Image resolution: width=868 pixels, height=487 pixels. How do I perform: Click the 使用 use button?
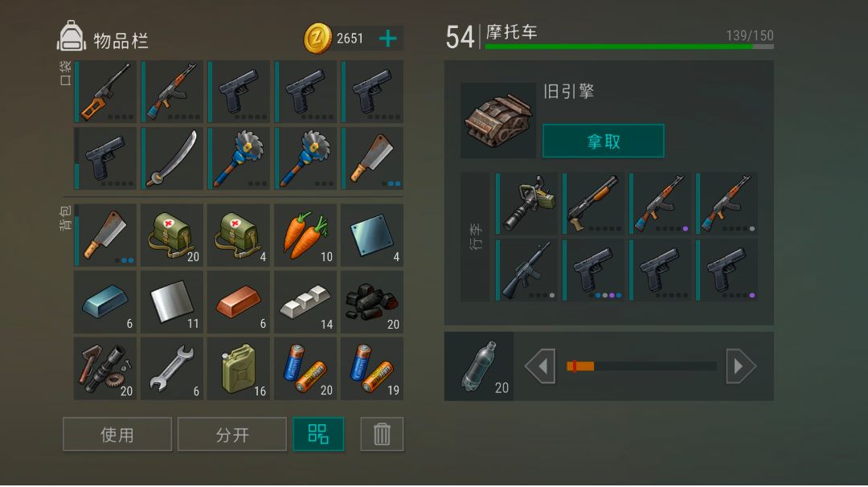pyautogui.click(x=117, y=435)
